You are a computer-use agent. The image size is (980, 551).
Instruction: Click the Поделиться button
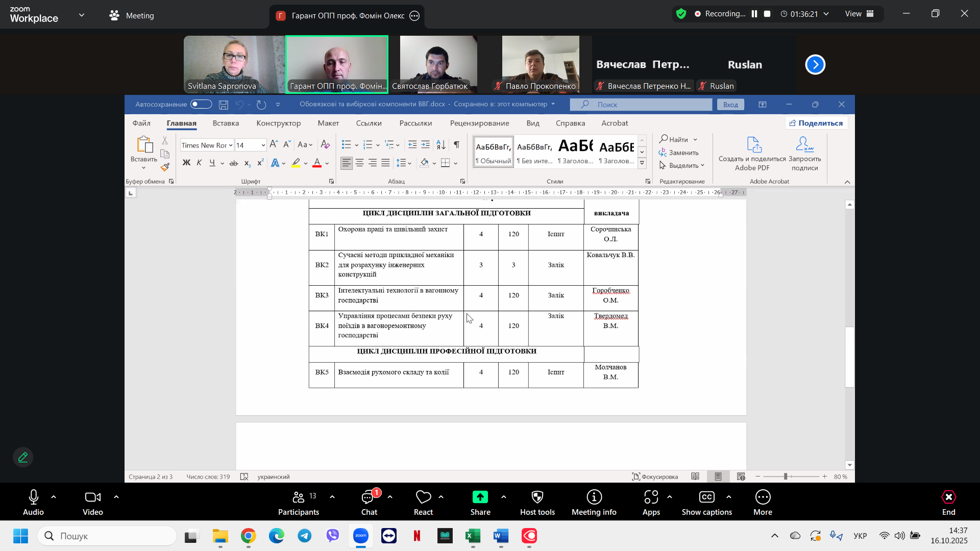tap(816, 123)
